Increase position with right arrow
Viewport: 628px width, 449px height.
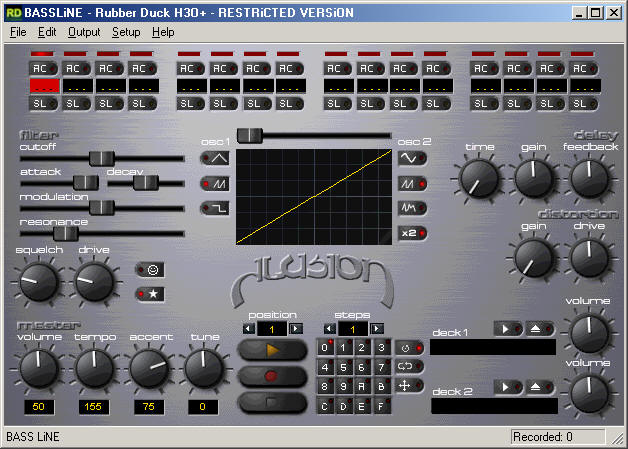(296, 329)
